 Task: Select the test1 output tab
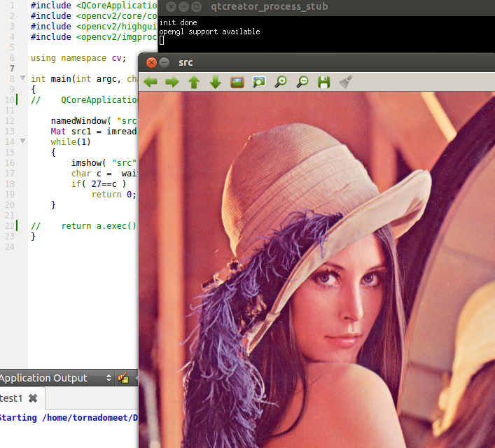(11, 398)
